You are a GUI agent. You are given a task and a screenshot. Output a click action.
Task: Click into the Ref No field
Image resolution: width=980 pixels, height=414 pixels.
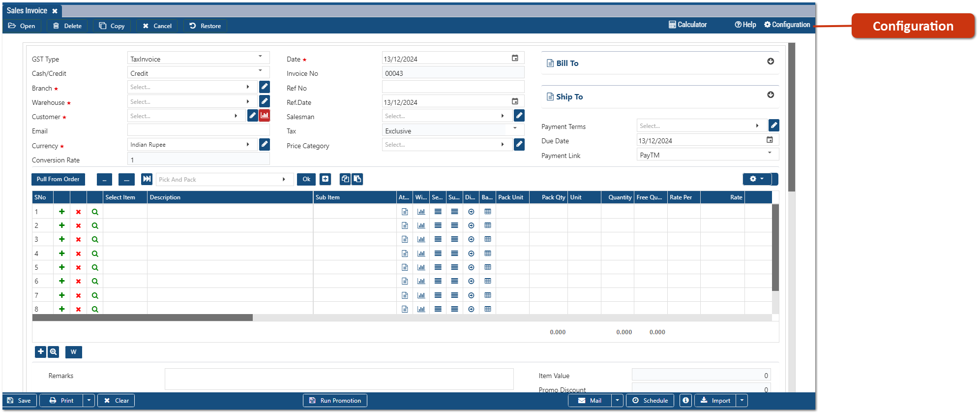(453, 87)
